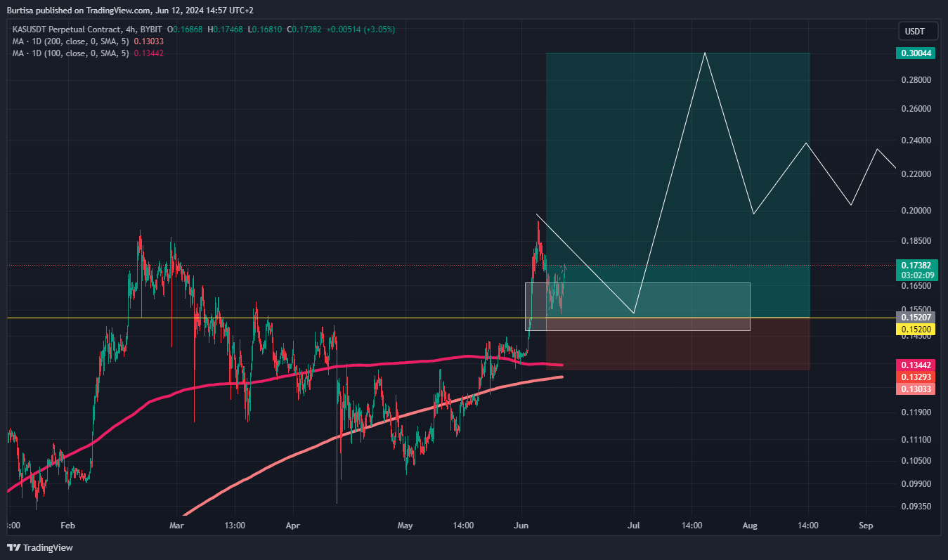Open the USDT currency selector
This screenshot has width=948, height=560.
coord(918,32)
